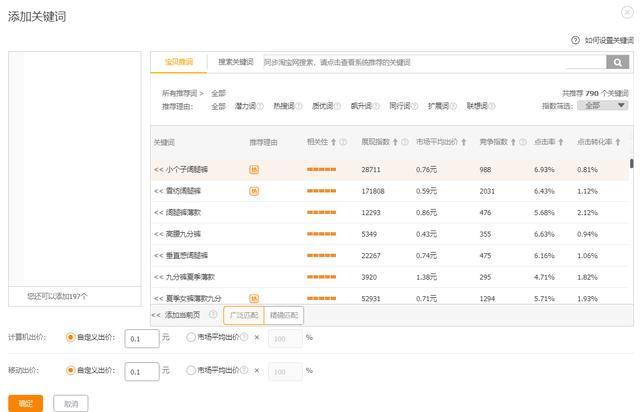Image resolution: width=640 pixels, height=412 pixels.
Task: Click 取消 cancel button
Action: click(x=71, y=403)
